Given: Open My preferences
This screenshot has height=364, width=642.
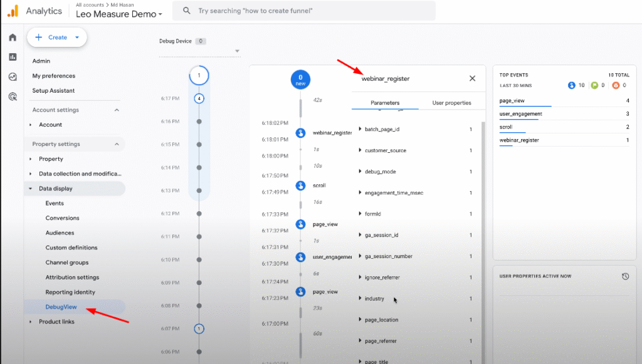Looking at the screenshot, I should (x=54, y=76).
